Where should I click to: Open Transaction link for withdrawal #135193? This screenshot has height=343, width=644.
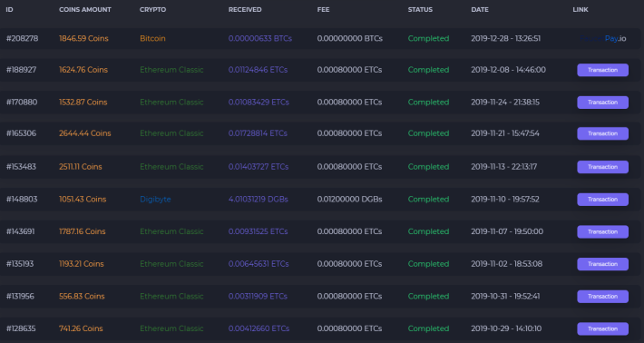click(x=602, y=264)
